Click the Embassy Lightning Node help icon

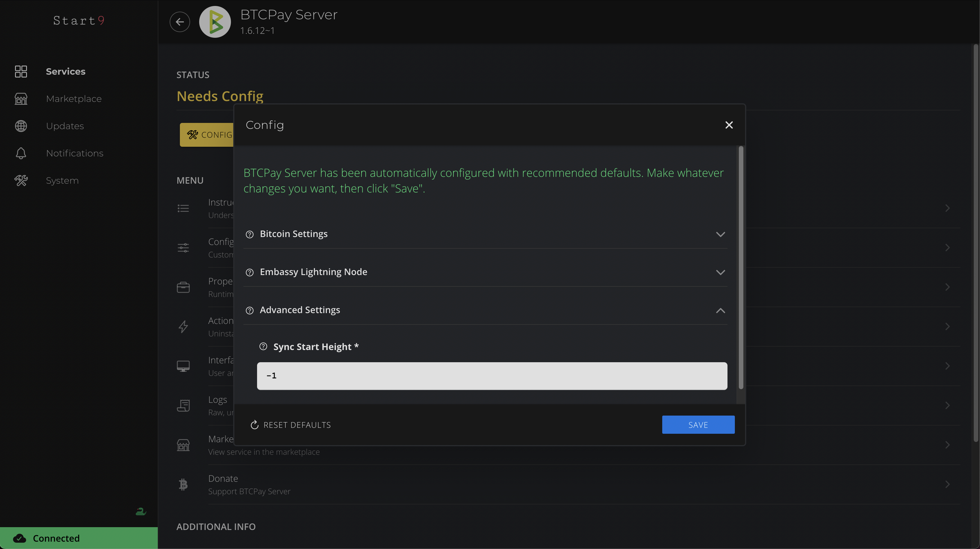pos(250,272)
